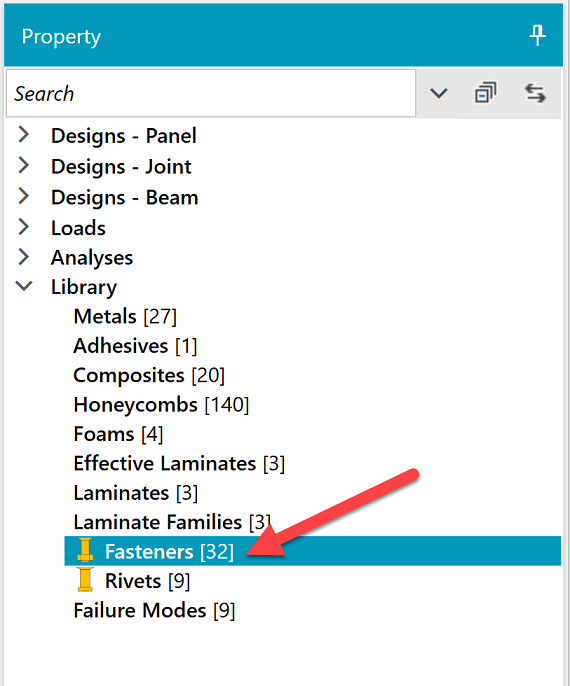
Task: Select Laminate Families [3] item
Action: (172, 522)
